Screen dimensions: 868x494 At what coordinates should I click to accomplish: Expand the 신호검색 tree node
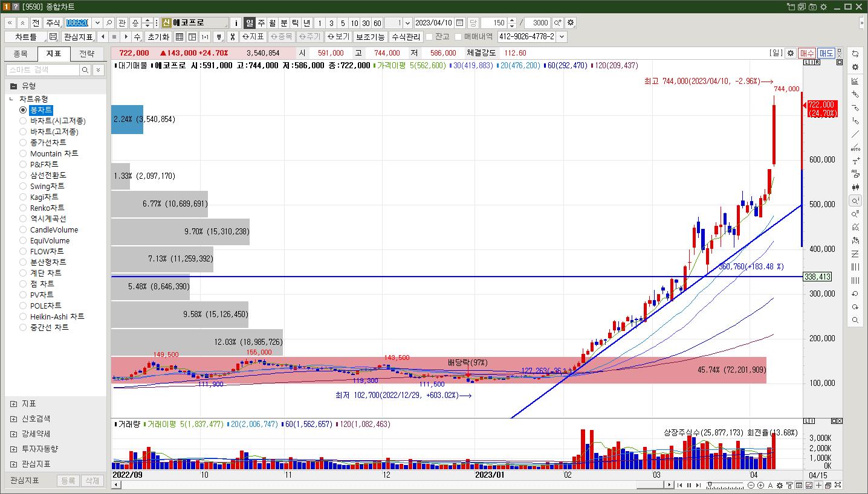coord(13,419)
